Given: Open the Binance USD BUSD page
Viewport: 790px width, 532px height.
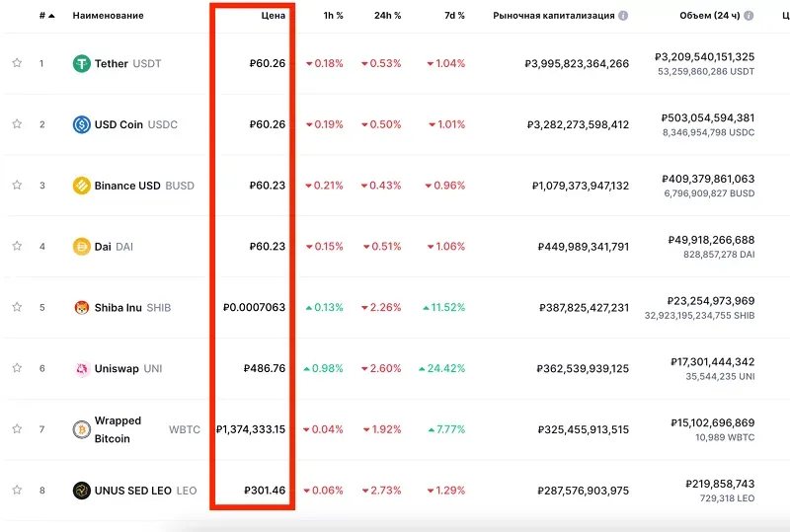Looking at the screenshot, I should pyautogui.click(x=144, y=186).
